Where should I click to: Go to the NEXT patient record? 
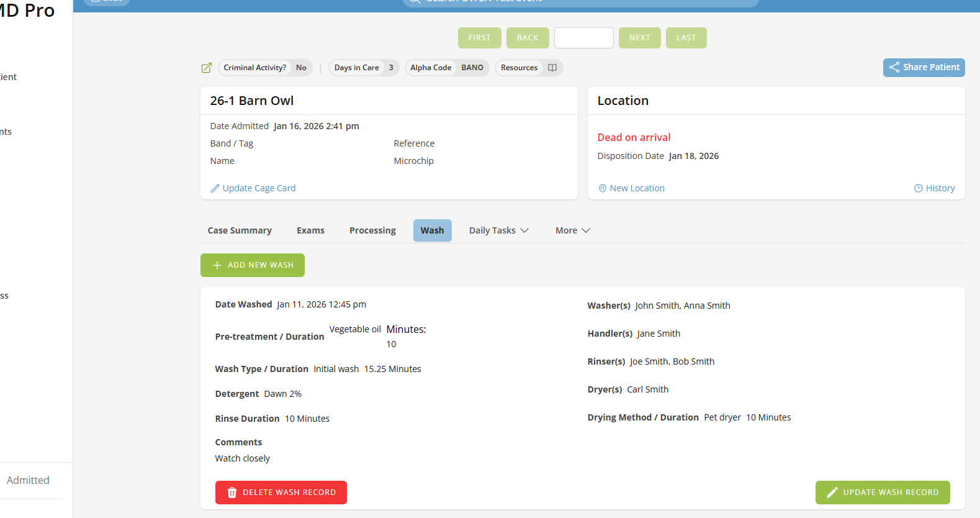point(640,38)
